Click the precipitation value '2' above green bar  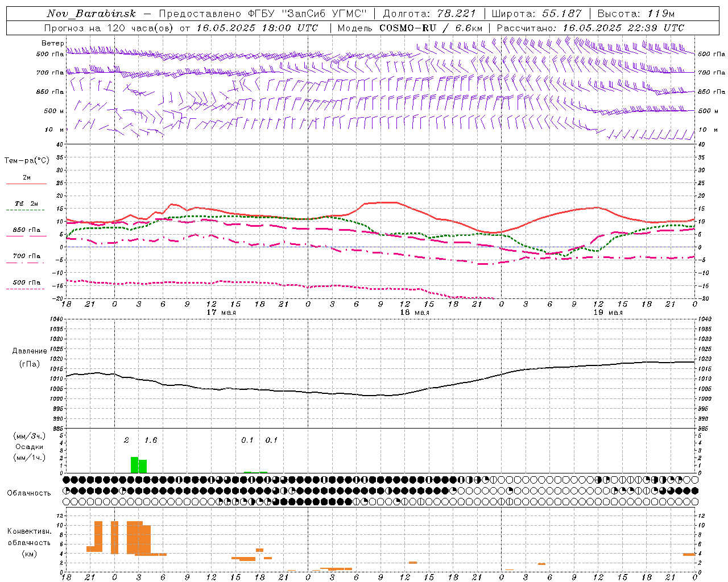point(127,440)
